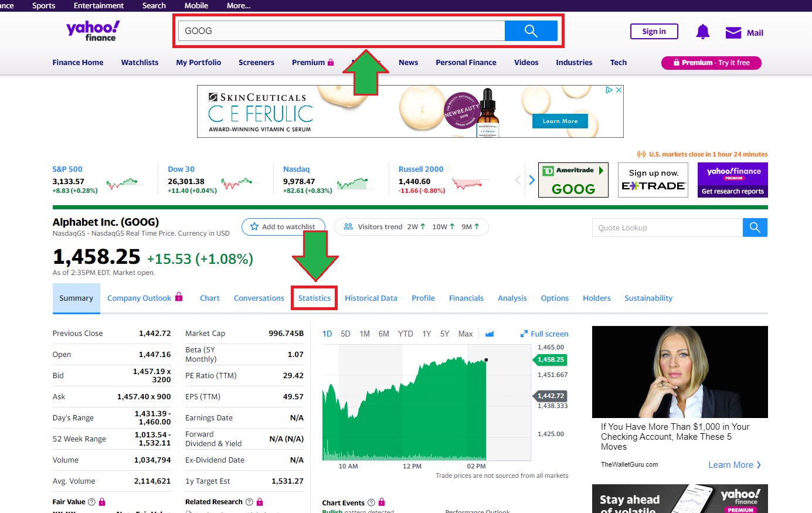
Task: Click the Dow 30 index link
Action: (x=181, y=169)
